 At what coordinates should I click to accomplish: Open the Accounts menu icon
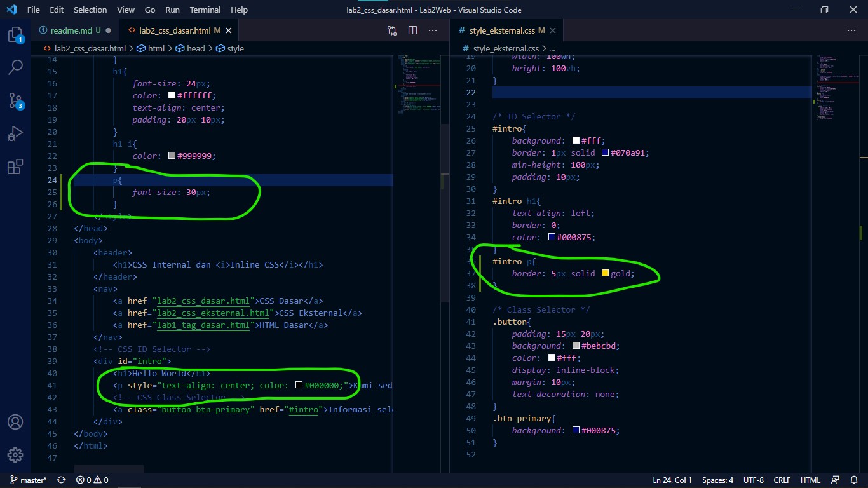[15, 422]
